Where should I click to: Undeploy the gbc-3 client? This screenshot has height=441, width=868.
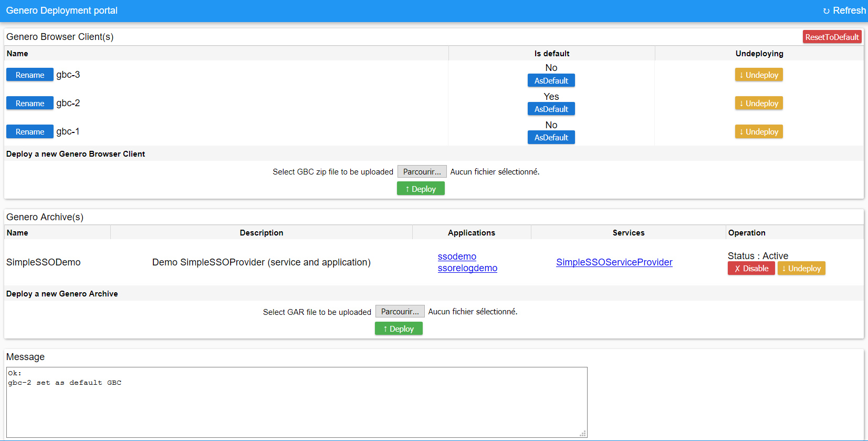click(x=759, y=75)
